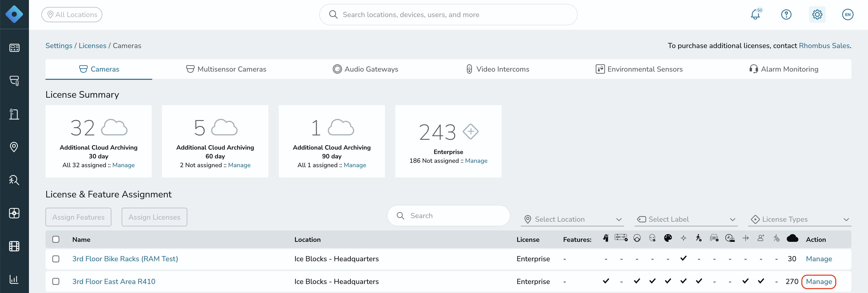Open the notifications bell icon

[755, 14]
